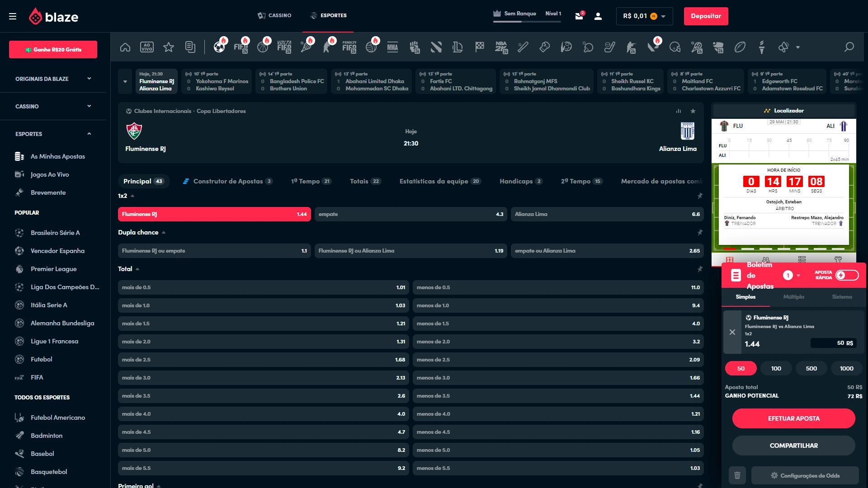Collapse the Esportes sidebar section
Screen dimensions: 868x488
click(89, 134)
